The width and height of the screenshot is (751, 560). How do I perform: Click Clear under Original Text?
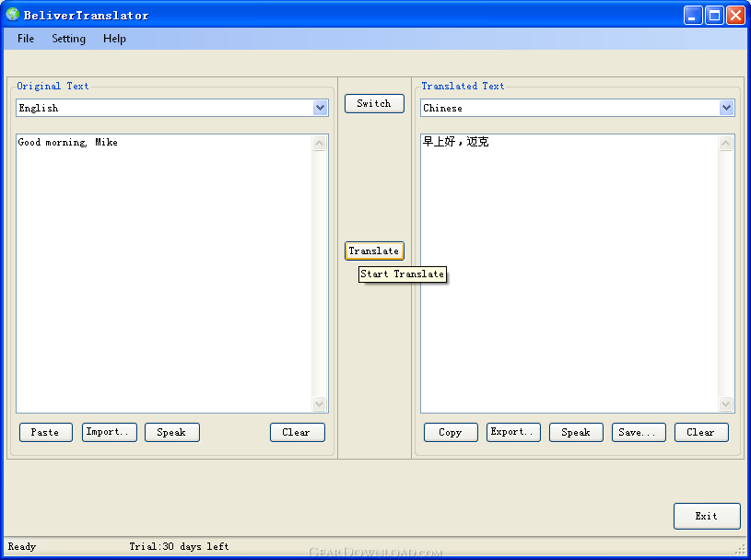pyautogui.click(x=297, y=432)
